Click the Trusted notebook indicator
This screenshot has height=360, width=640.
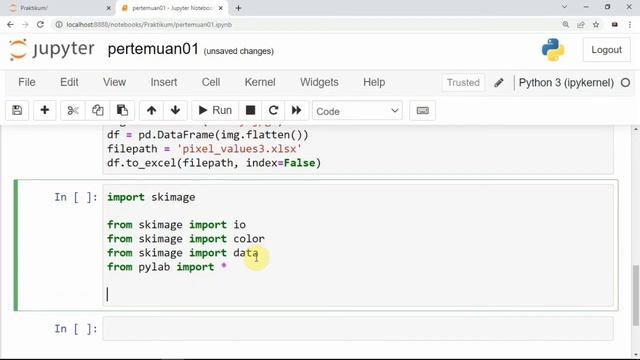point(463,82)
